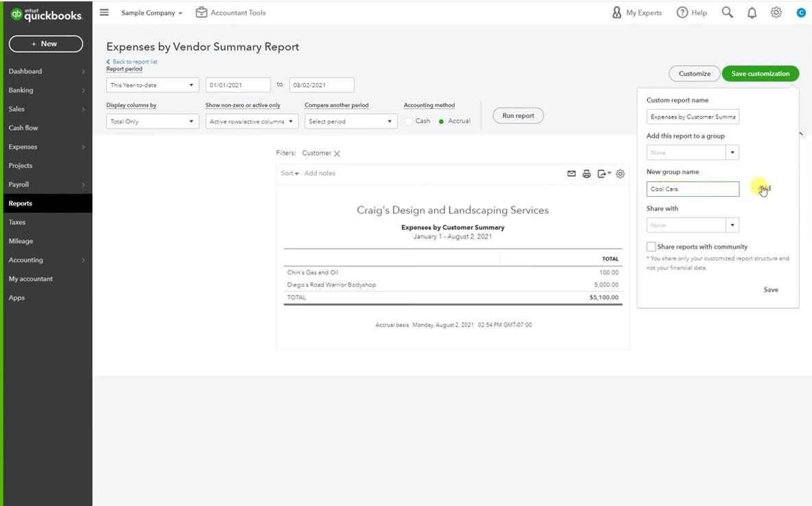Open the Report period dropdown
812x506 pixels.
pos(152,85)
